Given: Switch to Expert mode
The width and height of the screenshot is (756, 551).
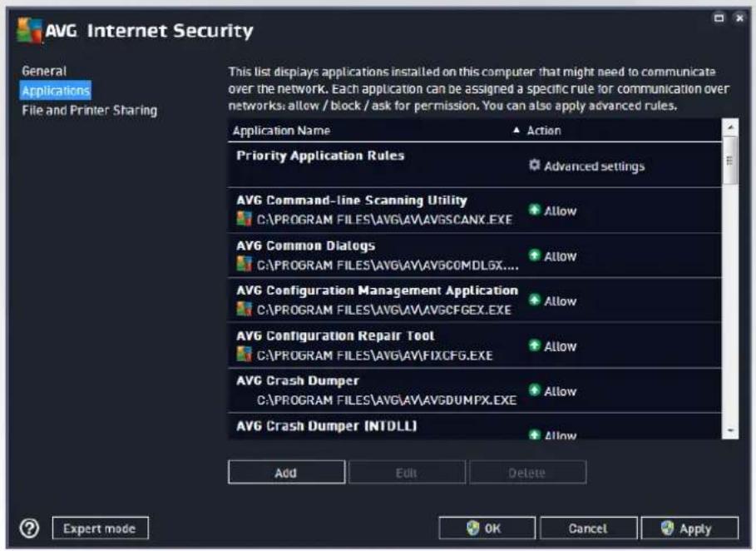Looking at the screenshot, I should (100, 529).
